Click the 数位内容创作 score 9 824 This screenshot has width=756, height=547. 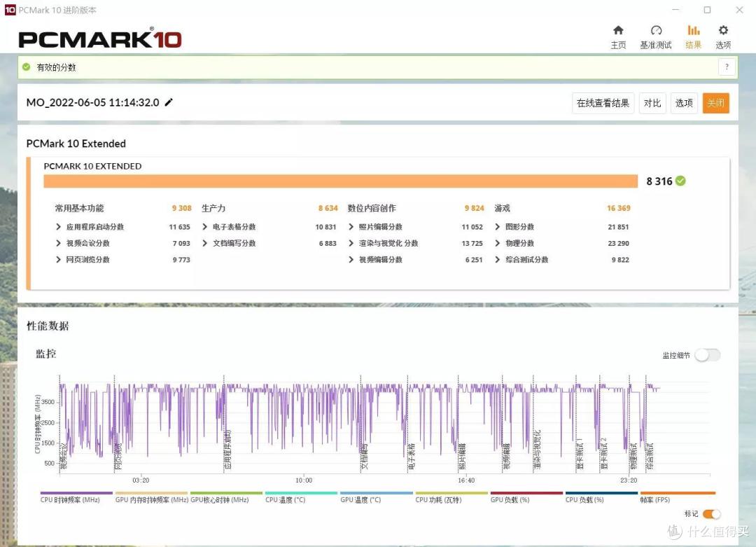[475, 208]
